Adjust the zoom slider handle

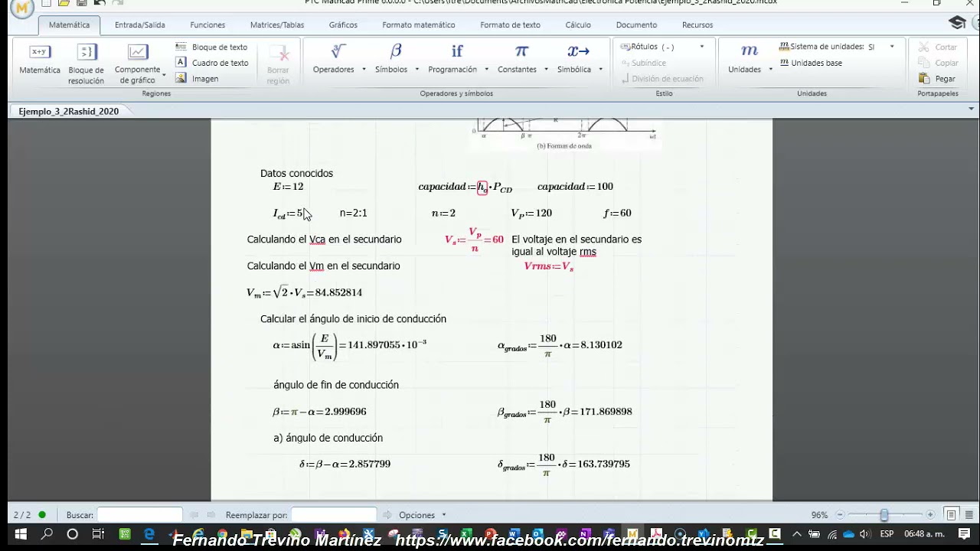pos(884,515)
